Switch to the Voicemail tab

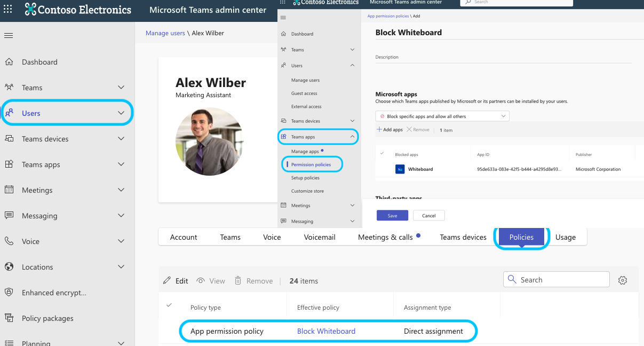pos(320,237)
